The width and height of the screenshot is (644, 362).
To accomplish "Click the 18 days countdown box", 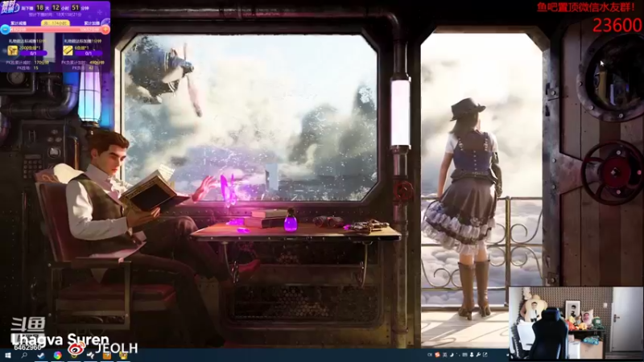I will [39, 8].
